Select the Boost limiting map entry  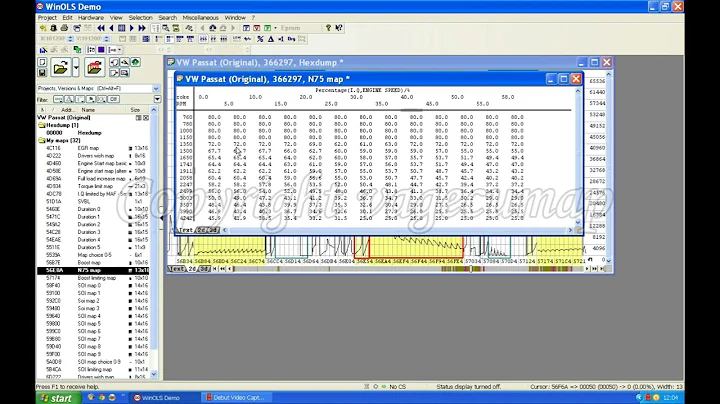click(94, 278)
